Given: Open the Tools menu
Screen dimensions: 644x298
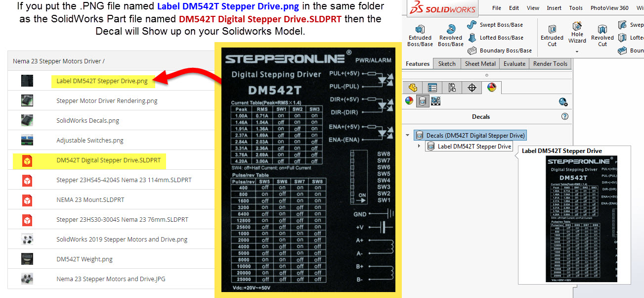Looking at the screenshot, I should tap(576, 8).
